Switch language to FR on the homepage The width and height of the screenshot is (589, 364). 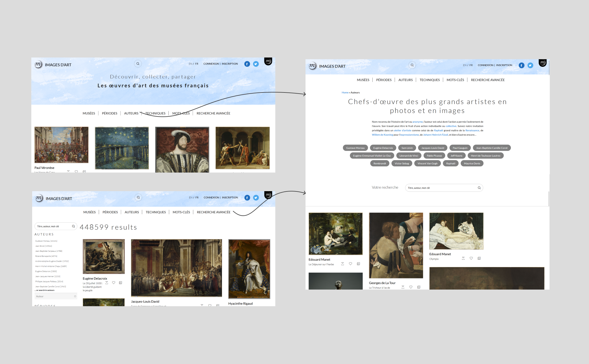[197, 64]
